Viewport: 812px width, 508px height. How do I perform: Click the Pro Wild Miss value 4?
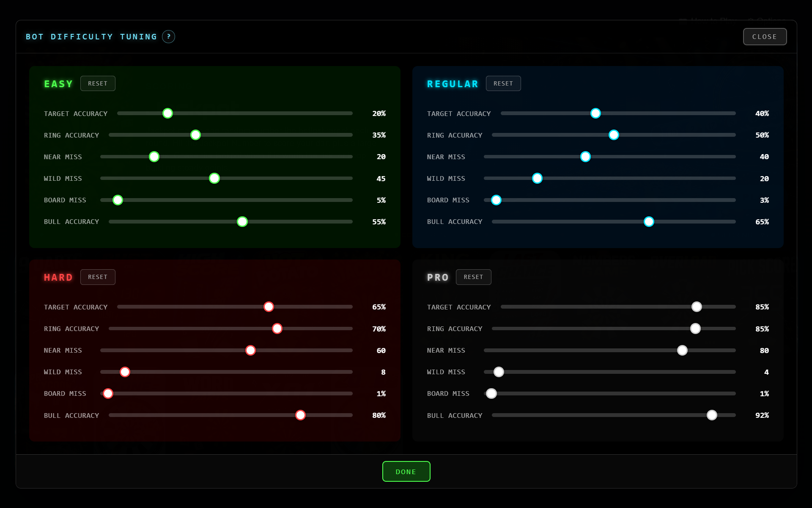point(766,372)
